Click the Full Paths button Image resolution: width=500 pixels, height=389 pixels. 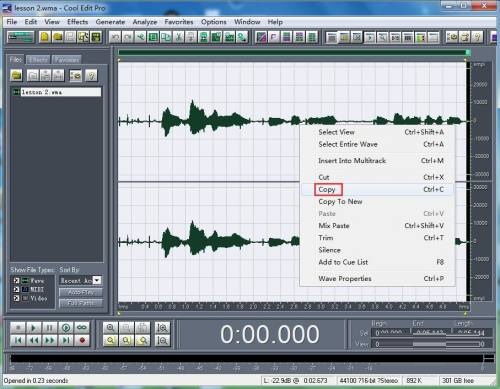click(x=81, y=303)
